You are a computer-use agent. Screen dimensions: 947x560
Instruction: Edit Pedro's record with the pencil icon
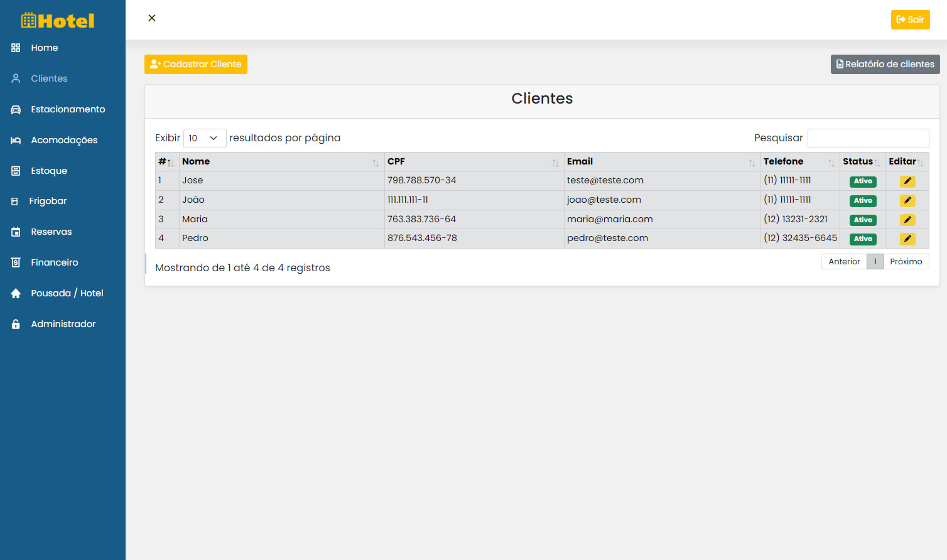click(907, 239)
